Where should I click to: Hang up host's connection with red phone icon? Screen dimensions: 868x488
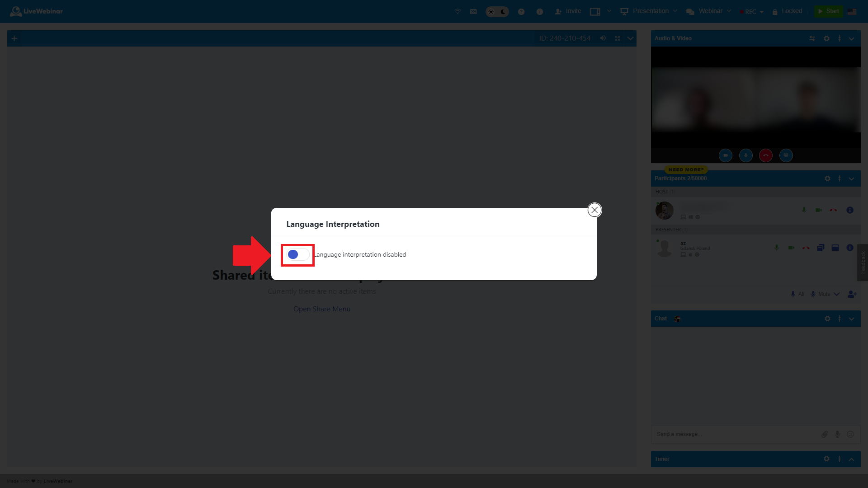(x=834, y=210)
